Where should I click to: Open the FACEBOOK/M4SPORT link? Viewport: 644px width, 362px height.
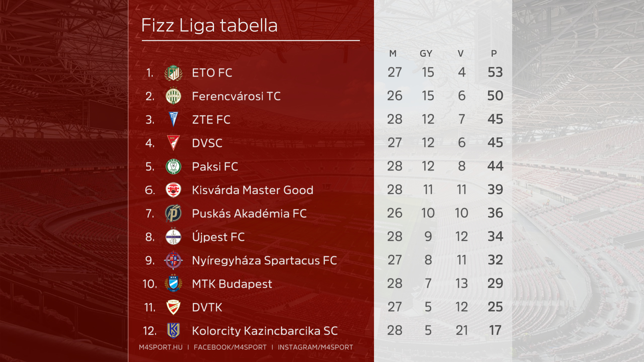click(x=230, y=347)
